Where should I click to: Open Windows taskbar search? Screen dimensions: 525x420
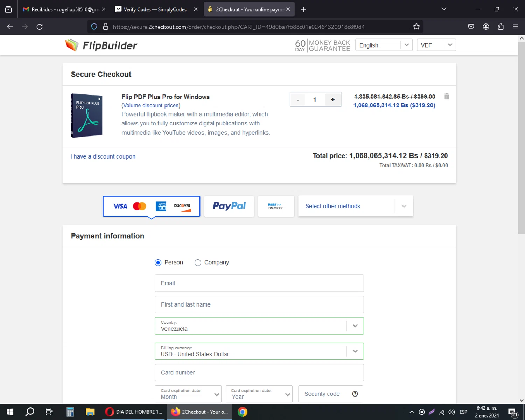coord(30,412)
